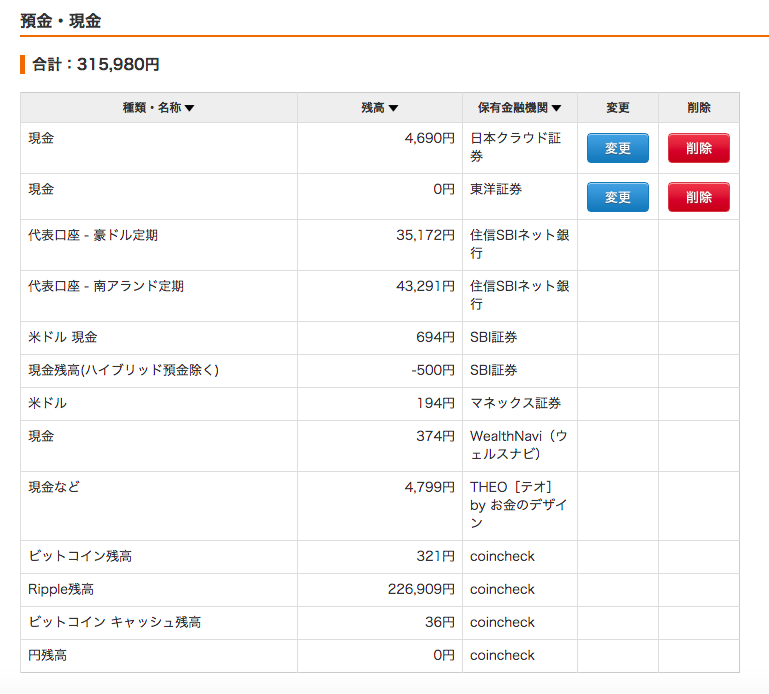769x694 pixels.
Task: Select the 預金・現金 section heading
Action: point(61,21)
